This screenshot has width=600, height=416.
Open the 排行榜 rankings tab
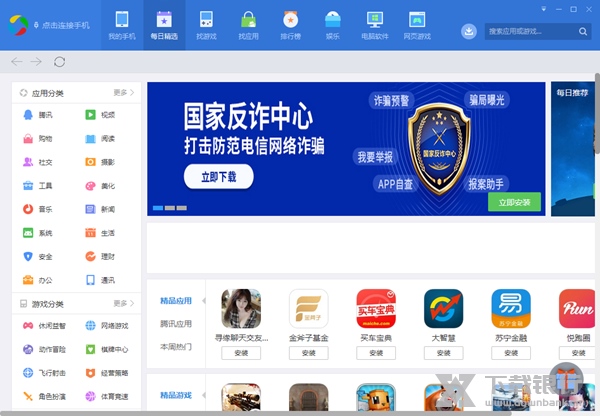[x=290, y=25]
